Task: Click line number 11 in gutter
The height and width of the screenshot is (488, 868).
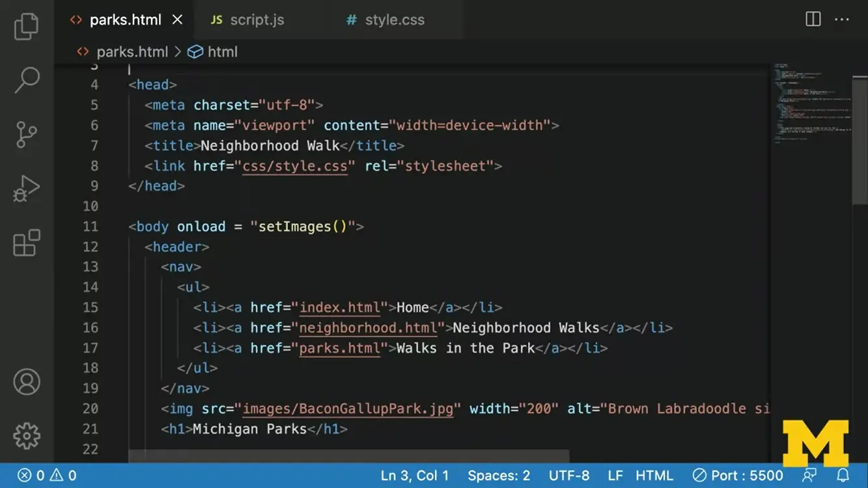Action: (x=91, y=226)
